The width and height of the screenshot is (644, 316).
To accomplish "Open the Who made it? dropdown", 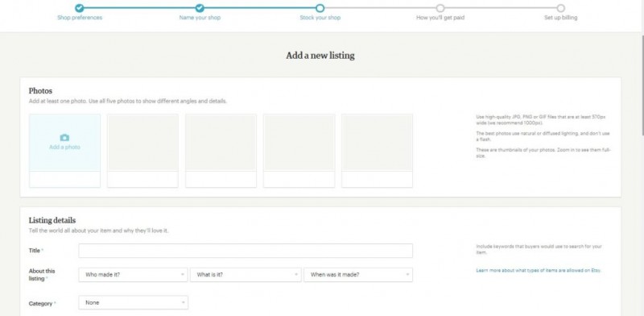I will pos(133,275).
